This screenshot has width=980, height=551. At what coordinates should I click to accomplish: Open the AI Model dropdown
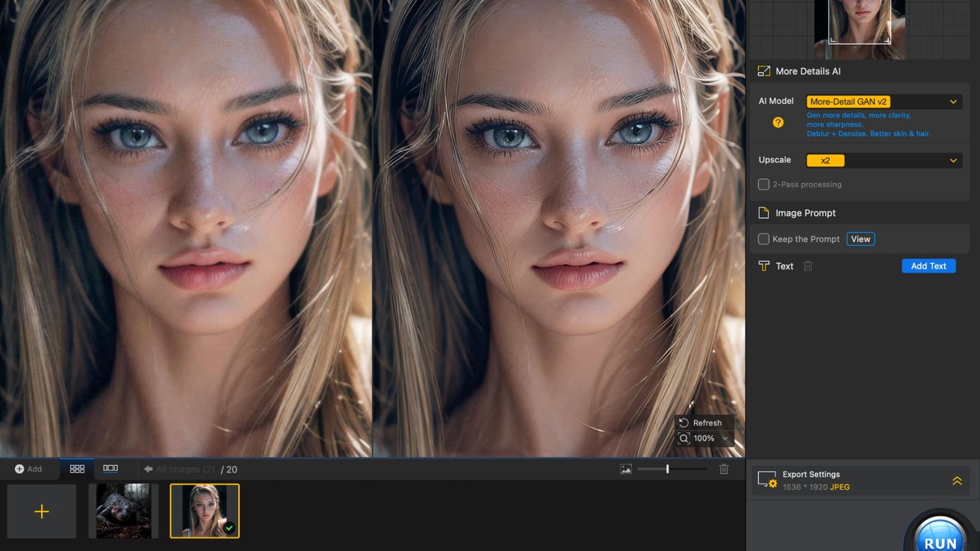tap(884, 102)
